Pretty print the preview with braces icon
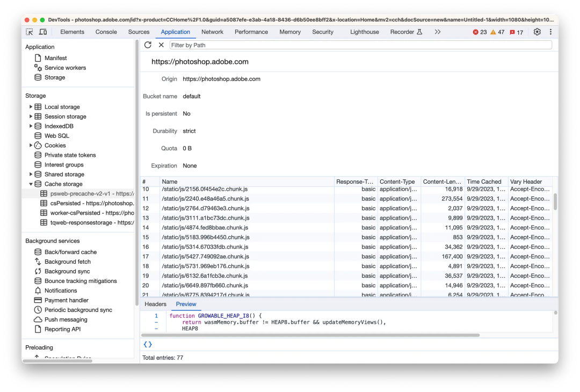This screenshot has width=580, height=392. pos(148,344)
